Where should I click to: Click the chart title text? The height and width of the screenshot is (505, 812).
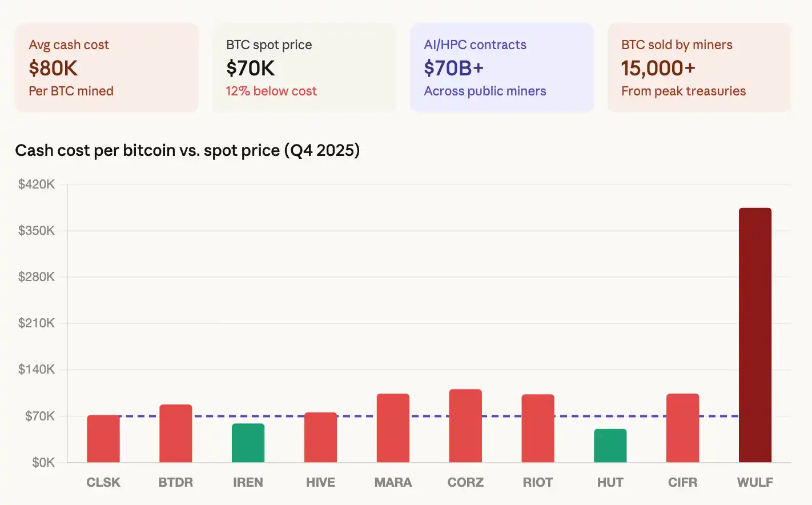pos(187,150)
